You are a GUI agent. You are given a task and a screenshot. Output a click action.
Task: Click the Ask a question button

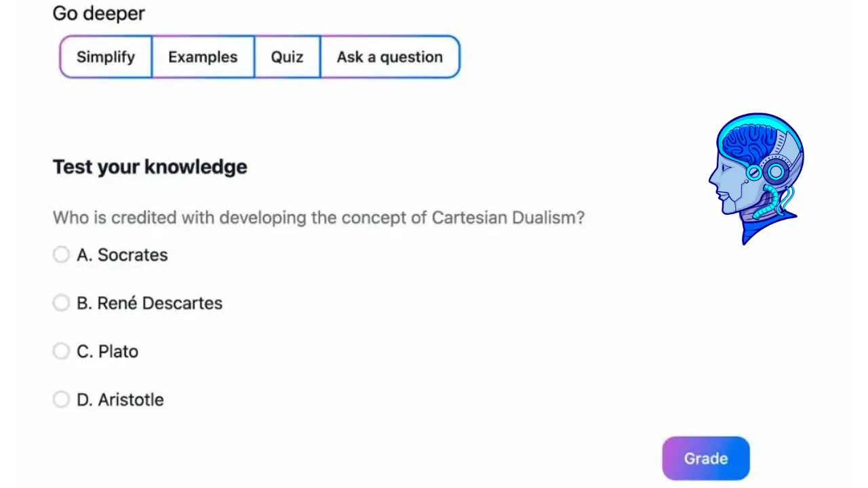390,57
